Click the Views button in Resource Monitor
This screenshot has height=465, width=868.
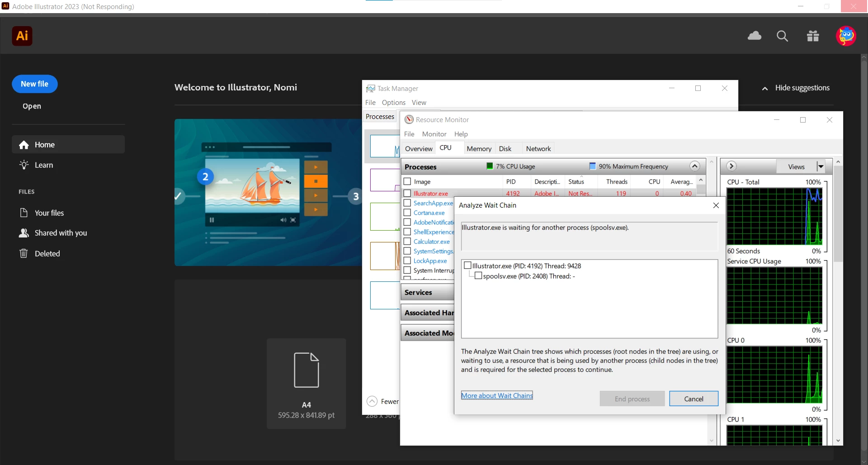tap(797, 166)
